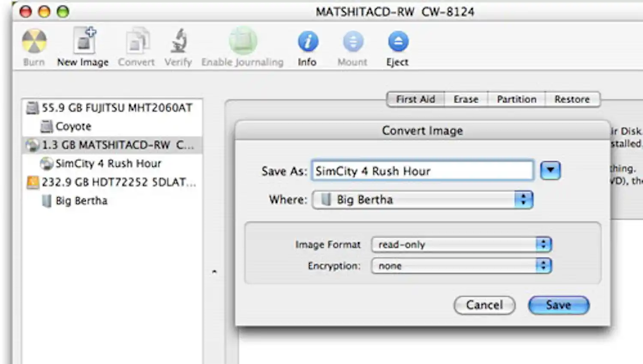Open the Image Format popup
The image size is (643, 364).
coord(461,244)
